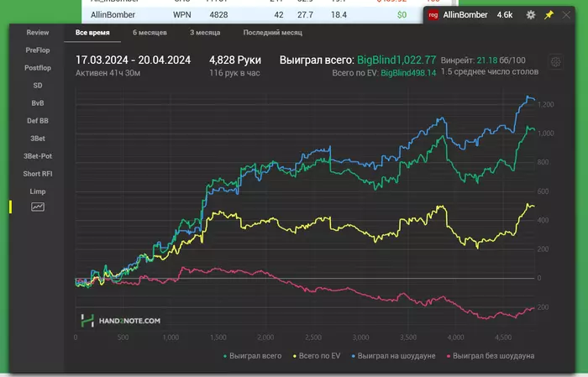Image resolution: width=588 pixels, height=377 pixels.
Task: Open the PreFlop section in sidebar
Action: click(x=38, y=50)
